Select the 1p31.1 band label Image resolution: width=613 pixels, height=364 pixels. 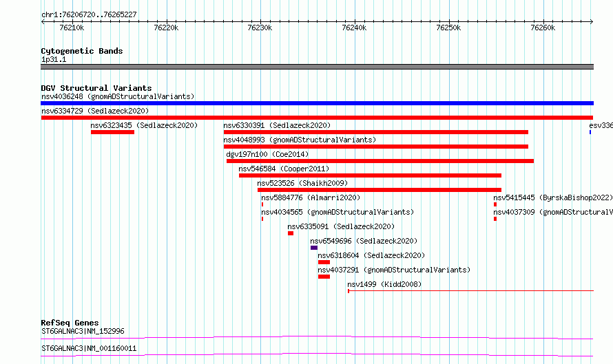tap(54, 59)
